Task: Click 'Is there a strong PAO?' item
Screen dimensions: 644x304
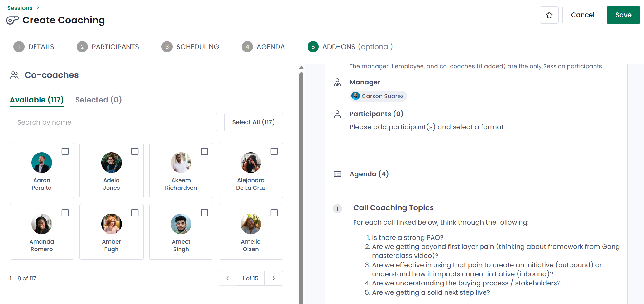Action: point(408,238)
